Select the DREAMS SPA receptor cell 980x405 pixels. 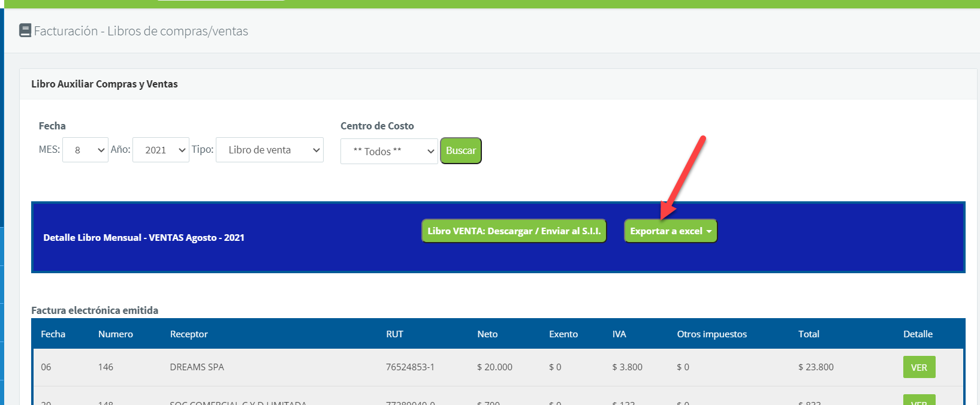[197, 367]
